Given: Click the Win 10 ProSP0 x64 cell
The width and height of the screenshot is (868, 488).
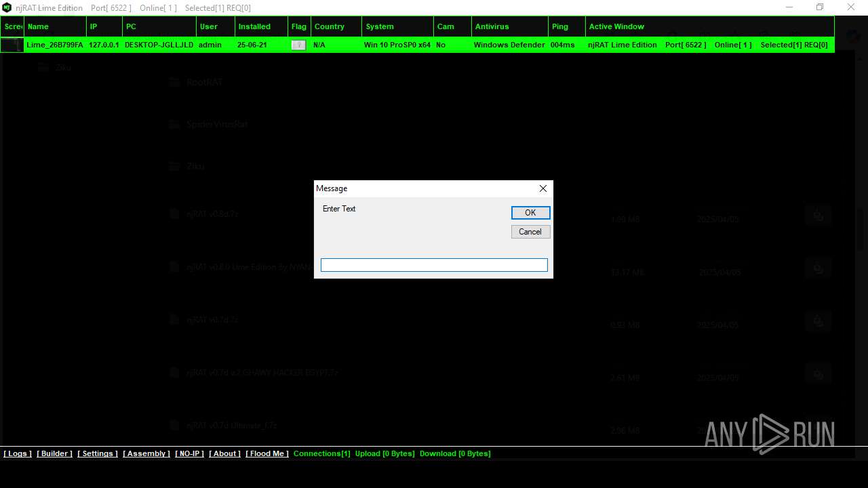Looking at the screenshot, I should pyautogui.click(x=397, y=45).
